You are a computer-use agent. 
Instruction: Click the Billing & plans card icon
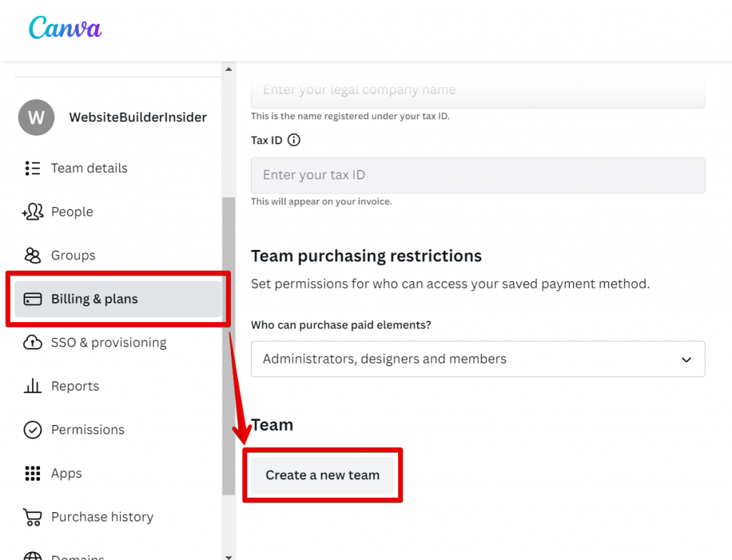tap(32, 299)
